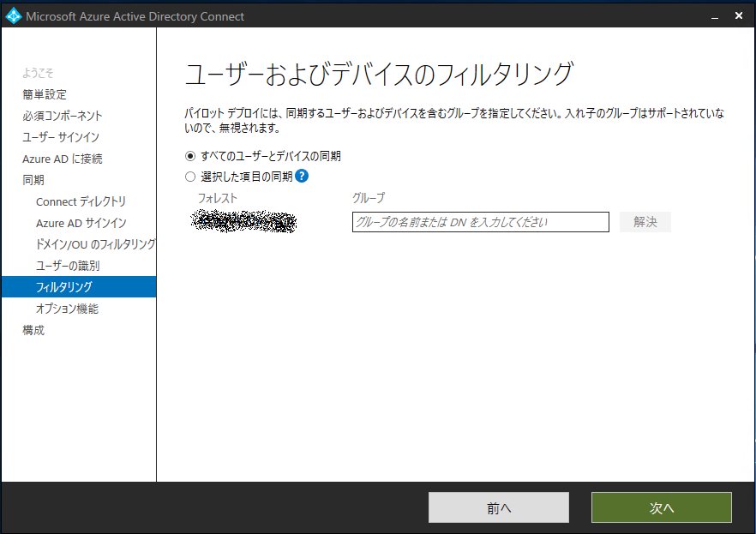Viewport: 756px width, 534px height.
Task: Open Azure AD サインイン sub-step
Action: (x=81, y=223)
